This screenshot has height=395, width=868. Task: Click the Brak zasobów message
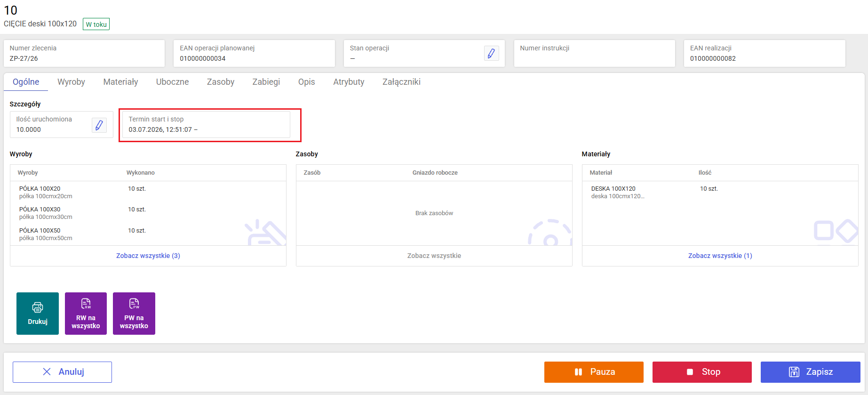pyautogui.click(x=434, y=213)
